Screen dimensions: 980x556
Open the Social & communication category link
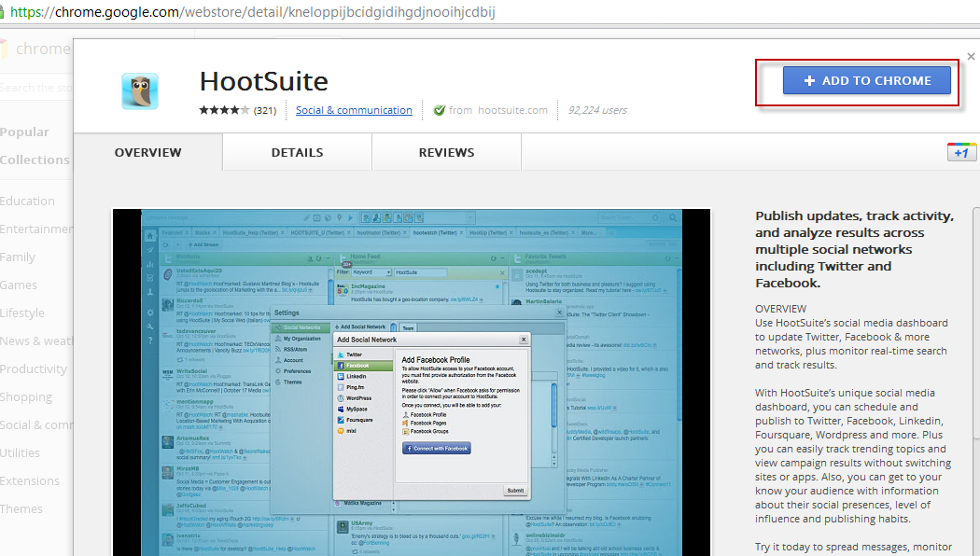[x=354, y=110]
